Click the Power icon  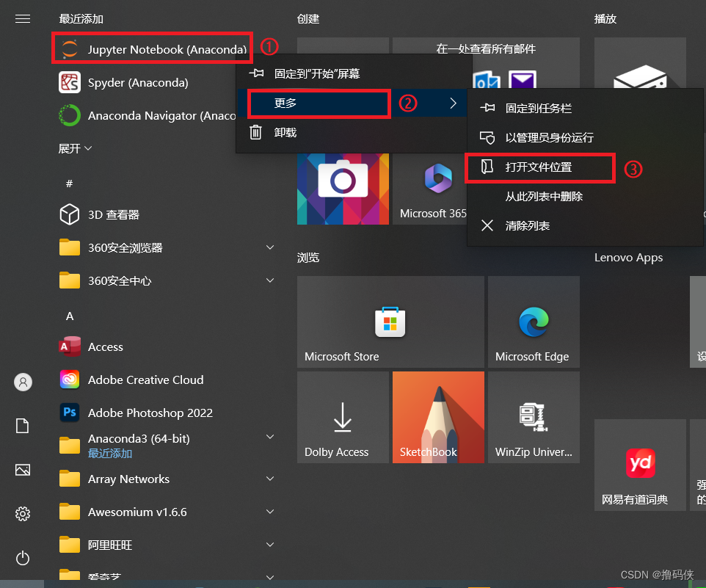[23, 559]
